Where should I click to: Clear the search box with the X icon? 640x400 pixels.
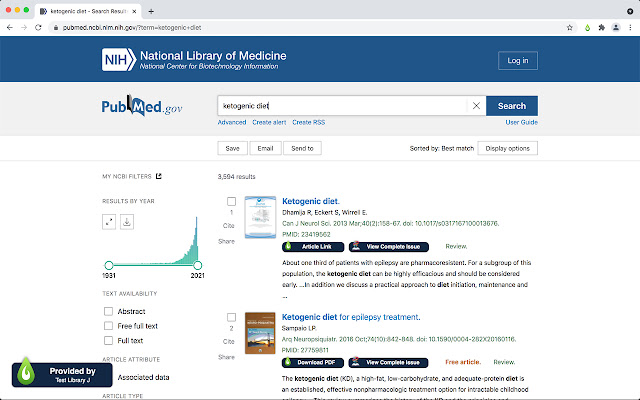click(x=476, y=106)
